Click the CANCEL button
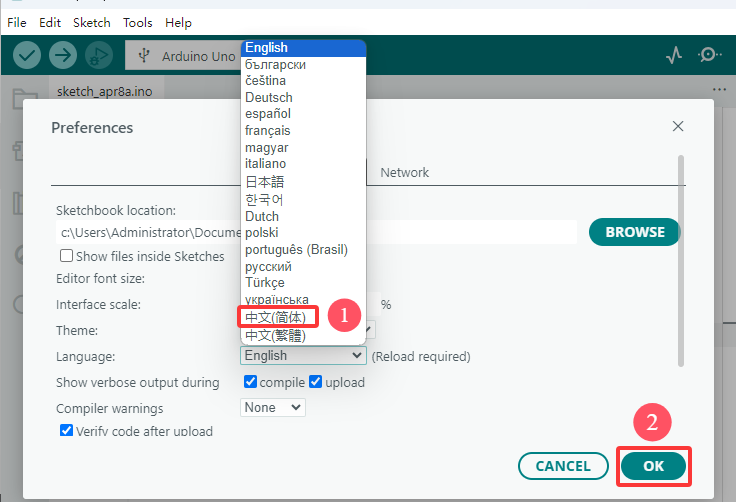The width and height of the screenshot is (736, 502). coord(563,466)
